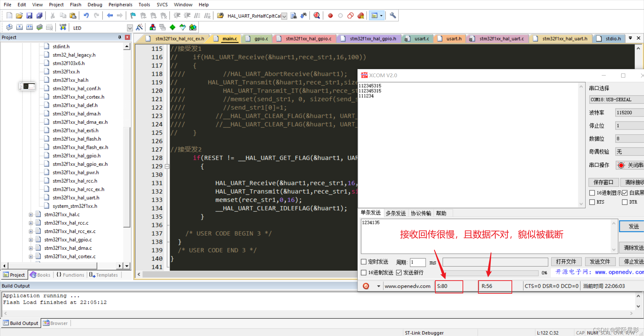Expand the stm32f1xx_hal_gpio.c tree node

[x=31, y=240]
